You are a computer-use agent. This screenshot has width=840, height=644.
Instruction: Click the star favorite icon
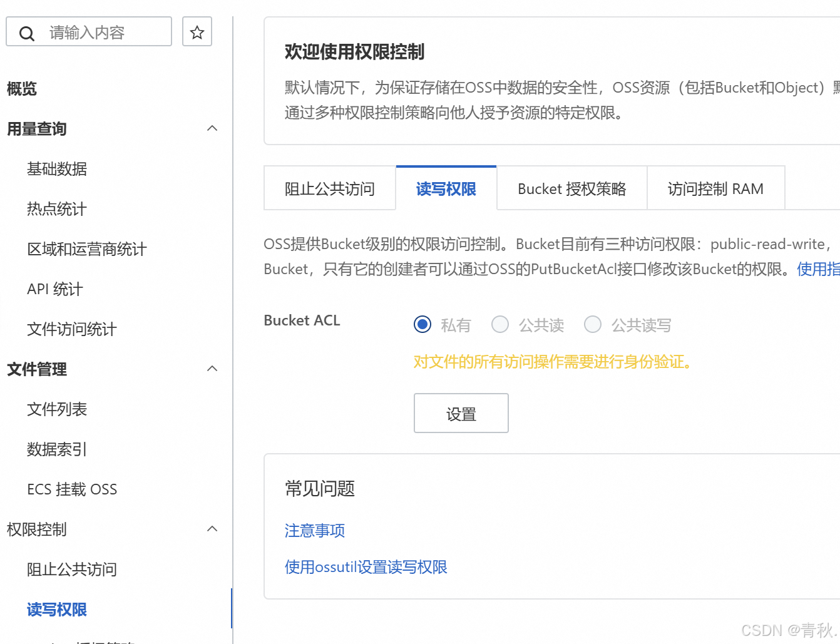click(x=197, y=32)
